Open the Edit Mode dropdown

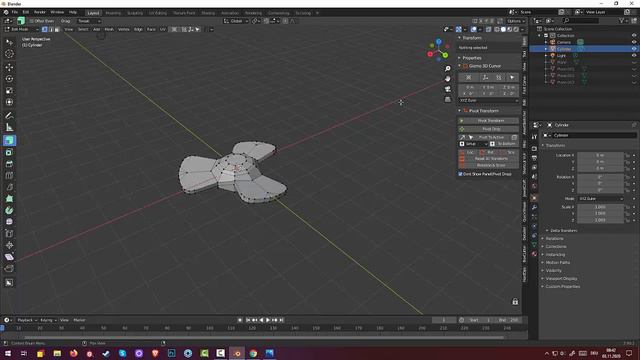pos(21,29)
